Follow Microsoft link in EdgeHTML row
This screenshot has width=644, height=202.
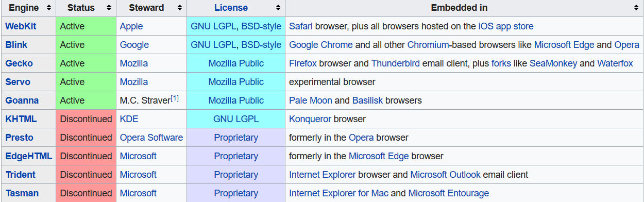coord(138,156)
